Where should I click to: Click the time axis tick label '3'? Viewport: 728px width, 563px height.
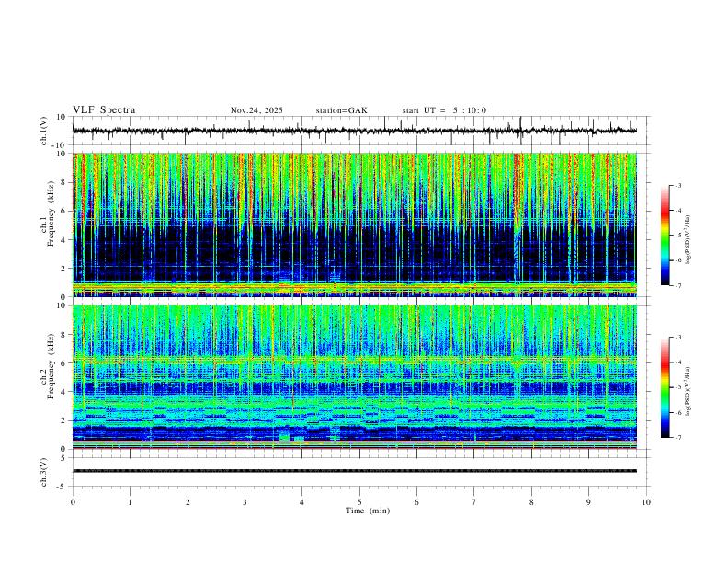coord(245,502)
